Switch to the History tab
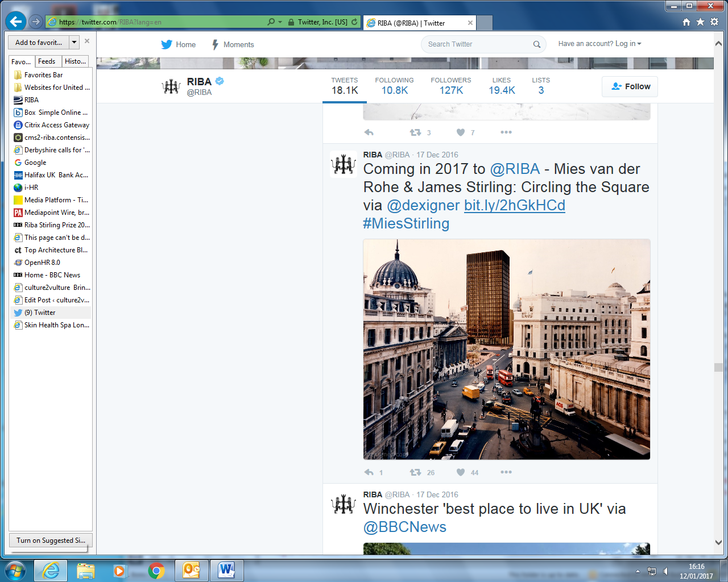Viewport: 728px width, 582px height. tap(76, 61)
